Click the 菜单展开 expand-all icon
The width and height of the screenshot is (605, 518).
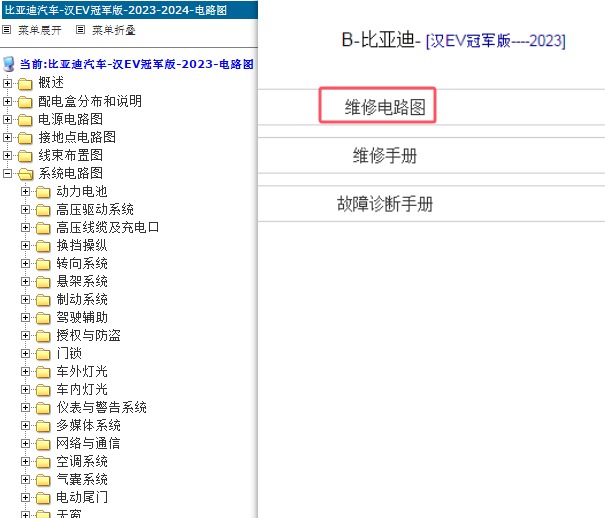click(x=7, y=30)
